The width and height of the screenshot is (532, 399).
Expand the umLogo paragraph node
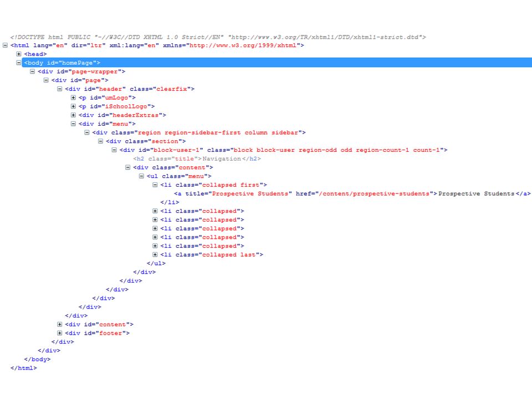[x=73, y=98]
